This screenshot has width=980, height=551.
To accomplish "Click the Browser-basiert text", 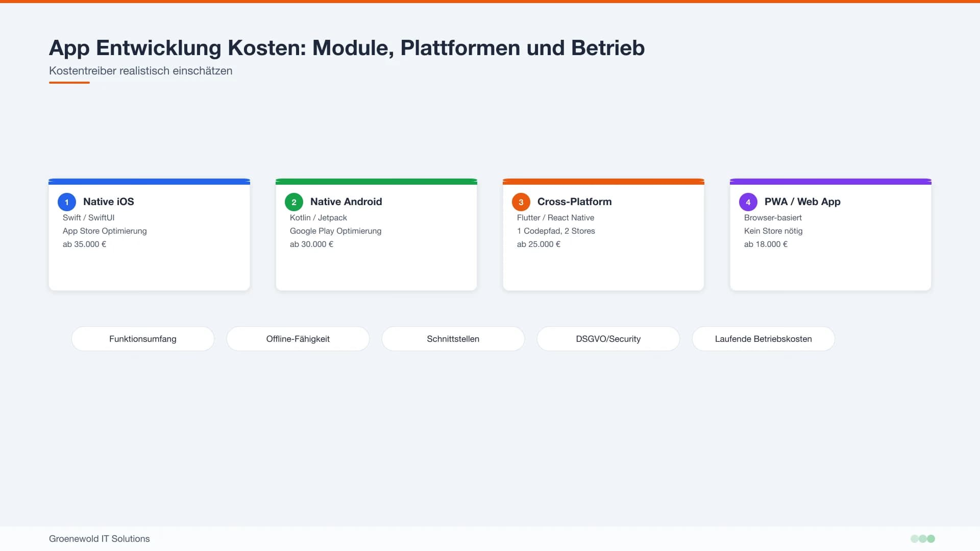I will coord(773,217).
